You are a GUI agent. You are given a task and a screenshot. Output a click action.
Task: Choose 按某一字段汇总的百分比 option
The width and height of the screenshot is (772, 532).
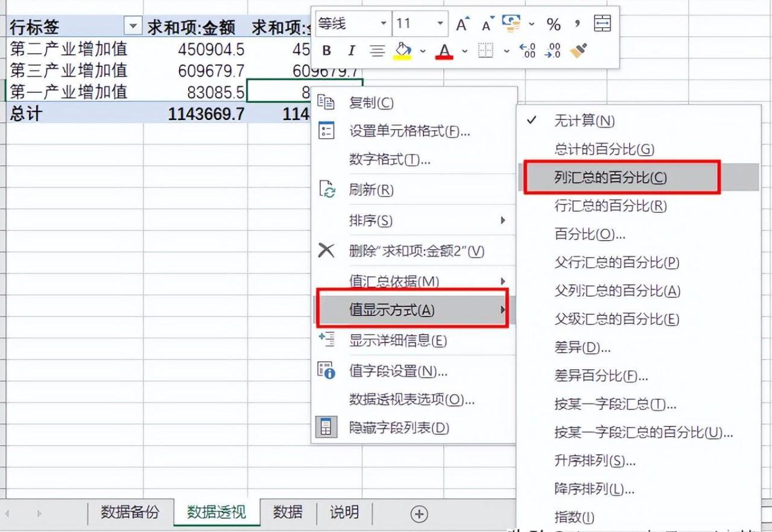click(639, 432)
